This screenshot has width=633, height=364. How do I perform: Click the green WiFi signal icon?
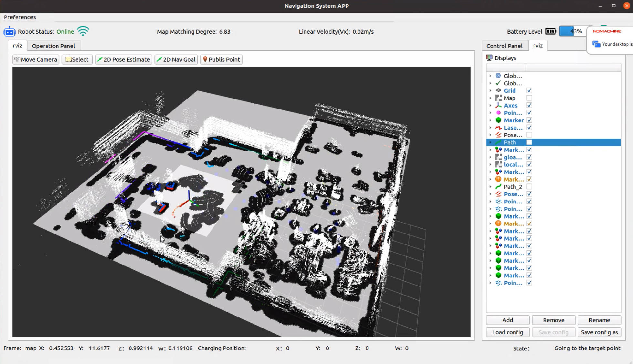[83, 31]
